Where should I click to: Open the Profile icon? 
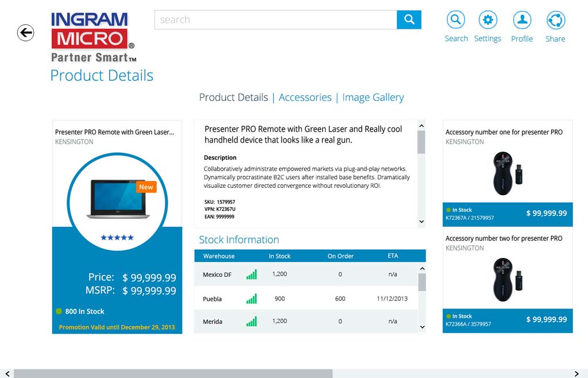(x=521, y=20)
